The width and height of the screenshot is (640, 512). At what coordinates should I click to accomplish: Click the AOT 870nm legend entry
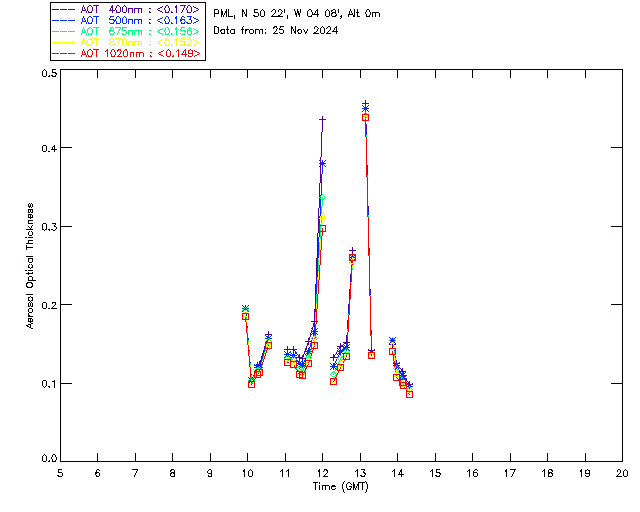[x=126, y=42]
